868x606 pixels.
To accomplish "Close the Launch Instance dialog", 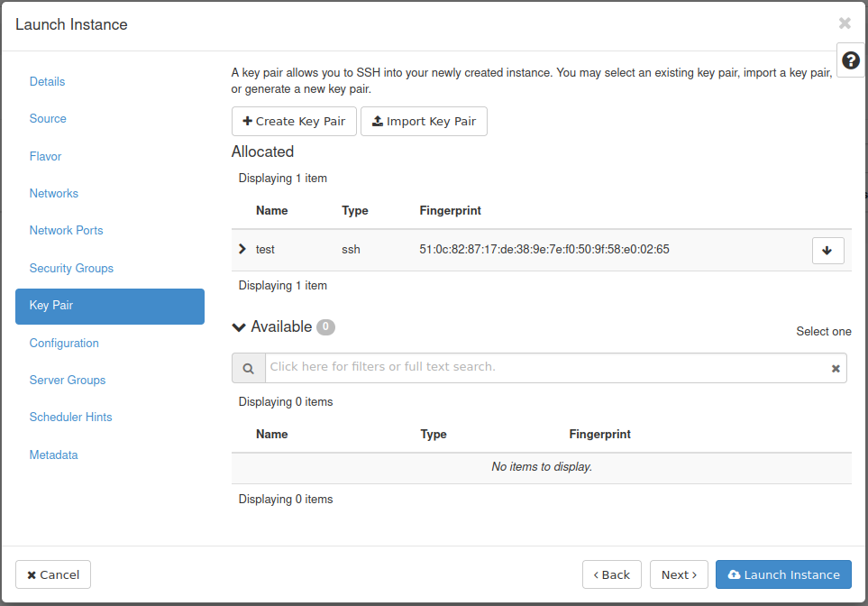I will click(844, 23).
